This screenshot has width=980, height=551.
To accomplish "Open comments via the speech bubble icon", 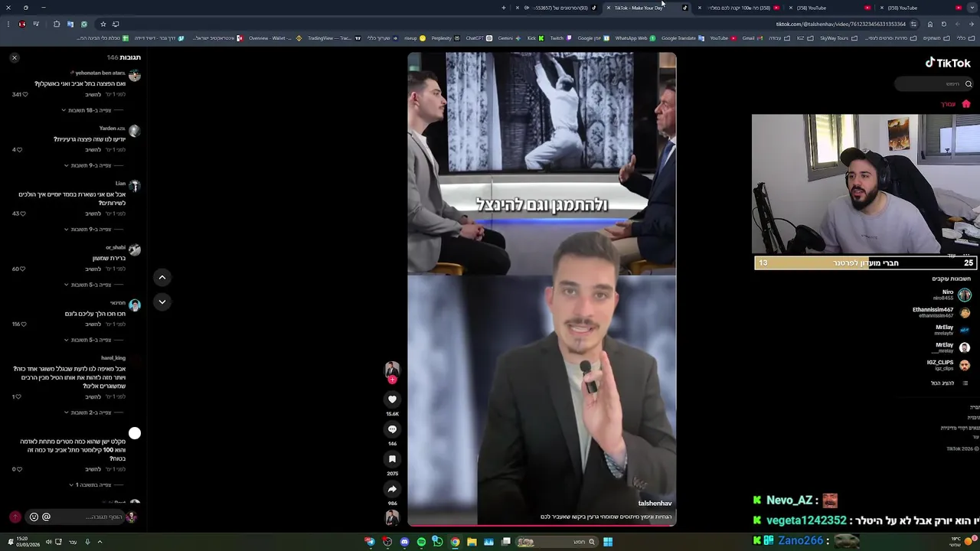I will point(392,429).
